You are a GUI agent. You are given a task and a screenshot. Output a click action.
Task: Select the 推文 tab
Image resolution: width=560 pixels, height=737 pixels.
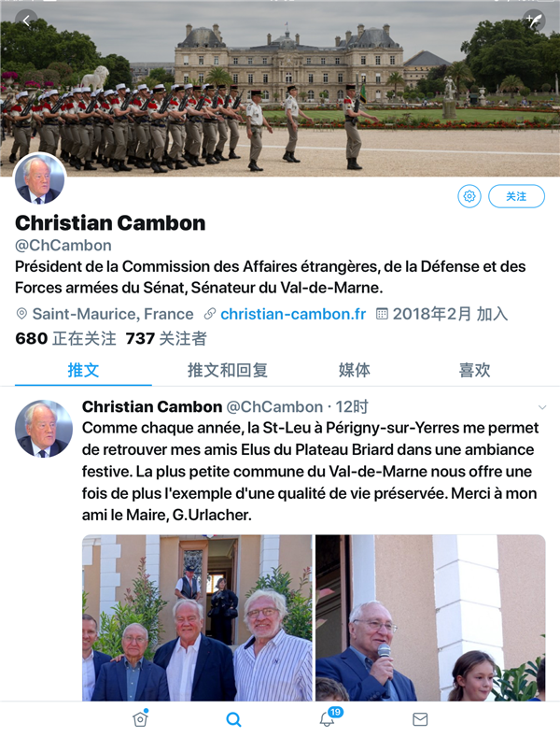[83, 370]
